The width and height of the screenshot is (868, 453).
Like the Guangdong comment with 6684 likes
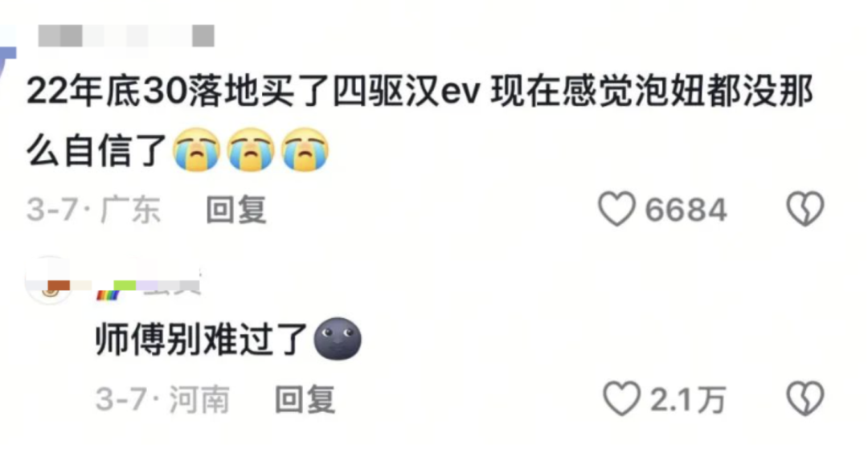click(616, 209)
